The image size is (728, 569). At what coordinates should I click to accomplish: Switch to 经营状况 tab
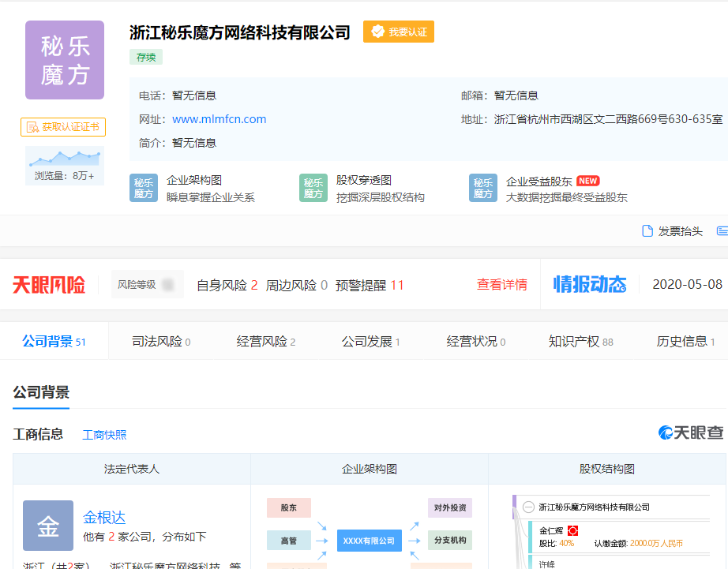pyautogui.click(x=476, y=341)
